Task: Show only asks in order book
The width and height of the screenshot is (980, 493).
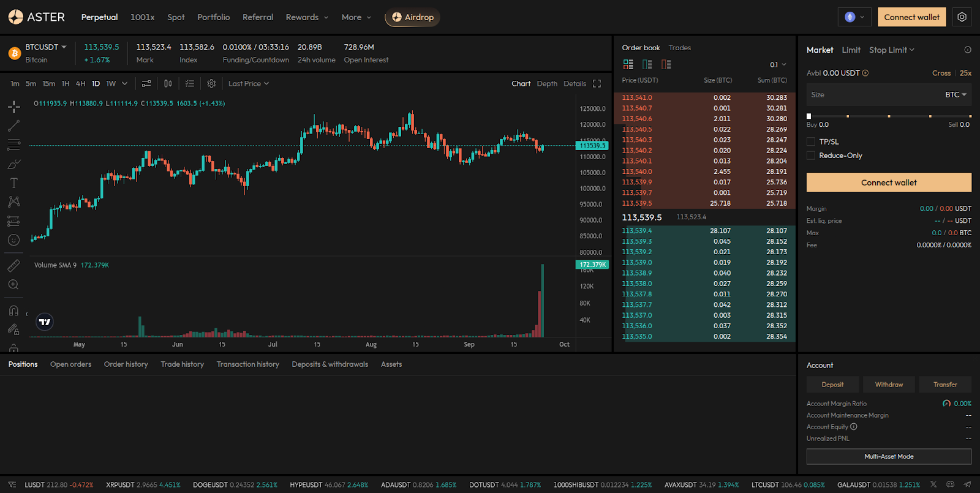Action: (x=666, y=64)
